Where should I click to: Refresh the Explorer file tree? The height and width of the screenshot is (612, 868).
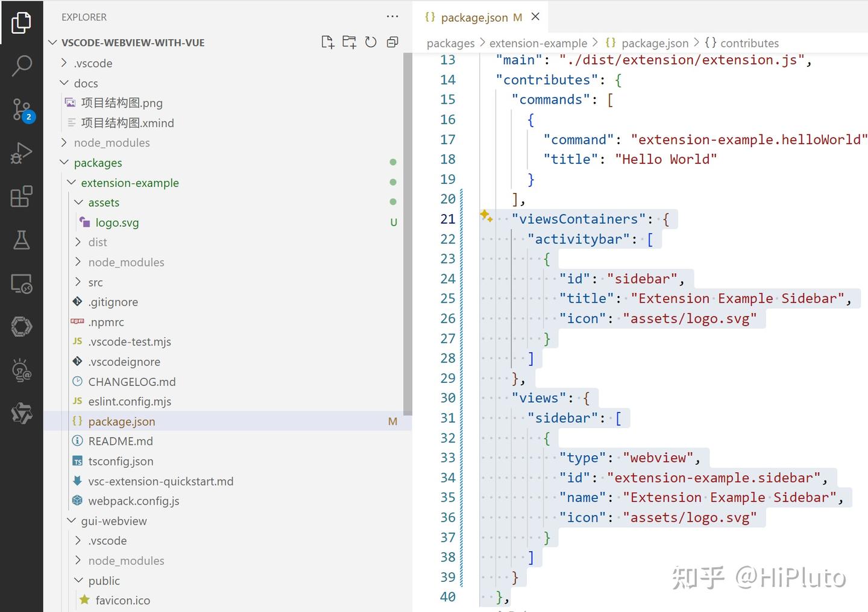[x=371, y=42]
